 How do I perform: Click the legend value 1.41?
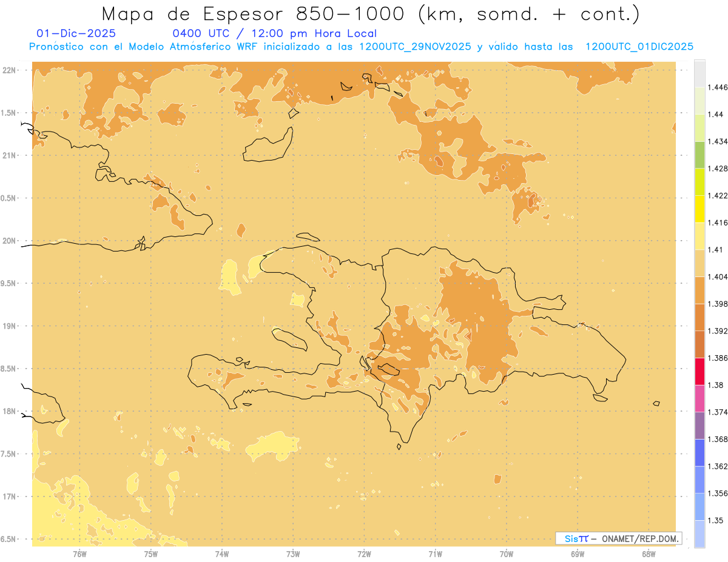[x=715, y=250]
